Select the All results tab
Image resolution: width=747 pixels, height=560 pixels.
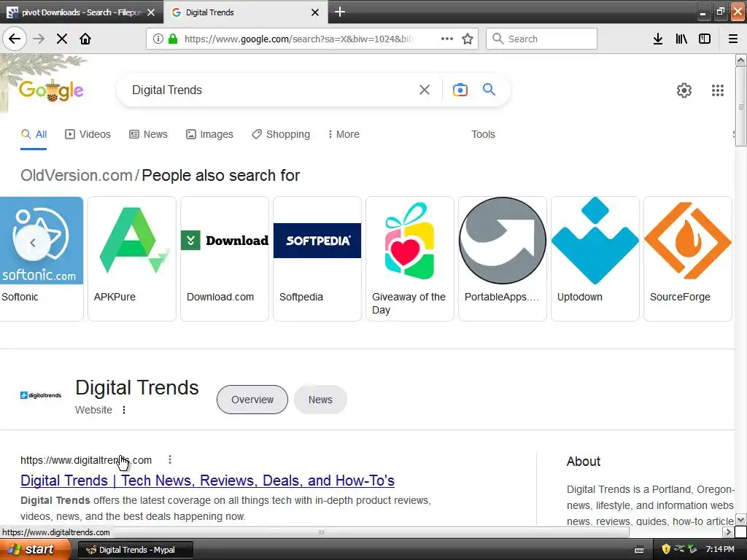pos(34,134)
